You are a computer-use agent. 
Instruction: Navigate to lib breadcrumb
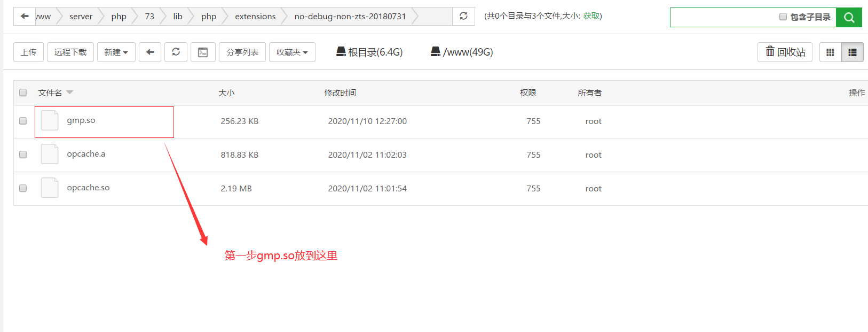pos(178,17)
